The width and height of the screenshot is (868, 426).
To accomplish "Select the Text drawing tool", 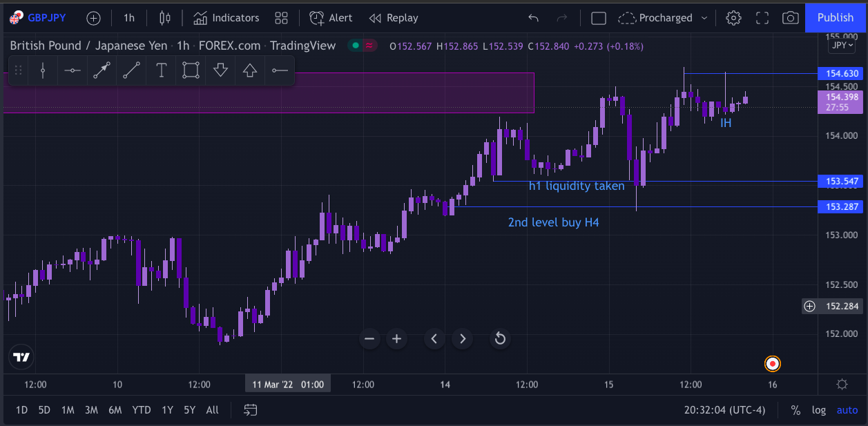I will 162,70.
